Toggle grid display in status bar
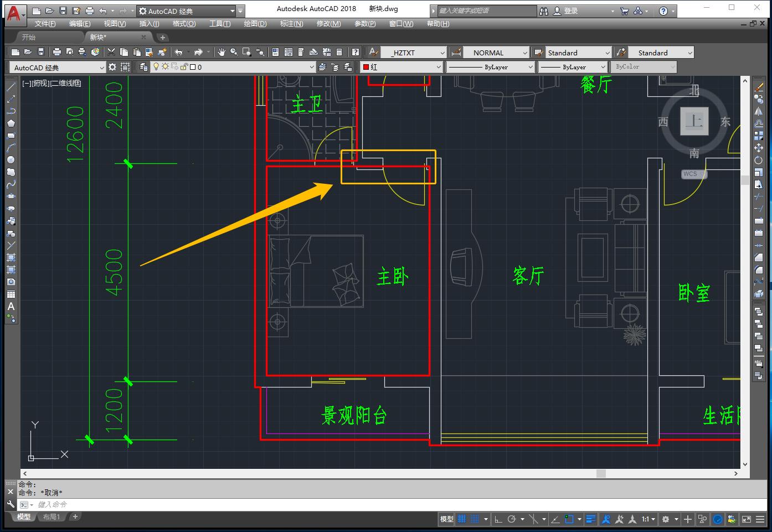 [x=461, y=519]
